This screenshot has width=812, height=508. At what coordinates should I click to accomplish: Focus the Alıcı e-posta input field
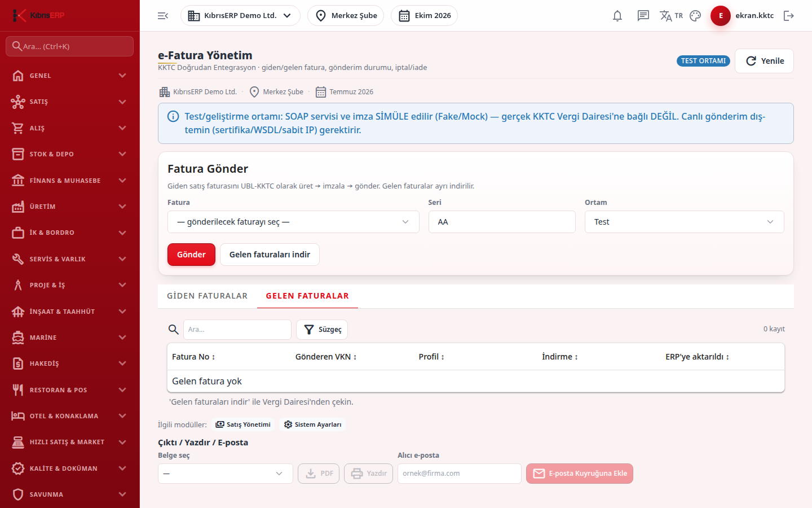460,474
